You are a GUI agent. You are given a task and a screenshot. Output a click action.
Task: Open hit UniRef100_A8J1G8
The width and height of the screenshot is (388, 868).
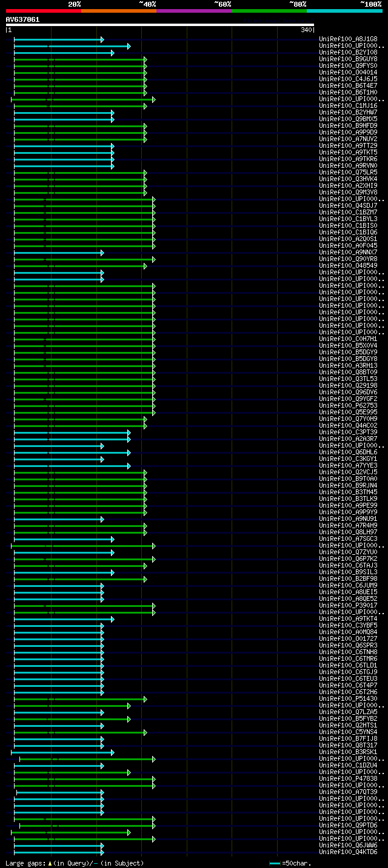[348, 39]
